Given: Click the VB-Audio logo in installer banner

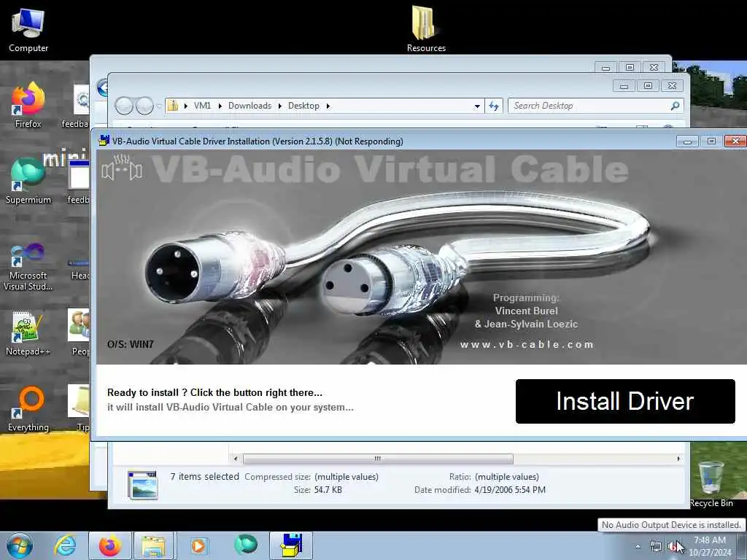Looking at the screenshot, I should 122,168.
